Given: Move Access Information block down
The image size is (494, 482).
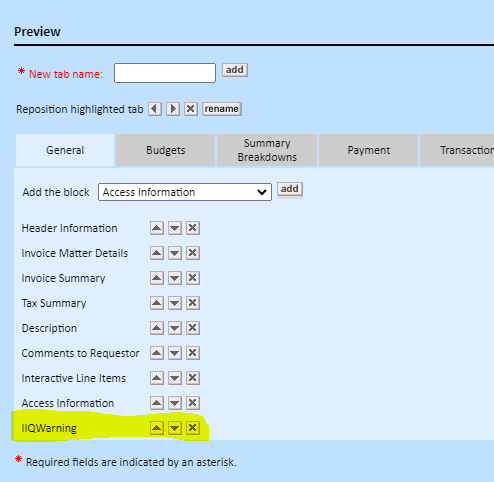Looking at the screenshot, I should (x=175, y=403).
